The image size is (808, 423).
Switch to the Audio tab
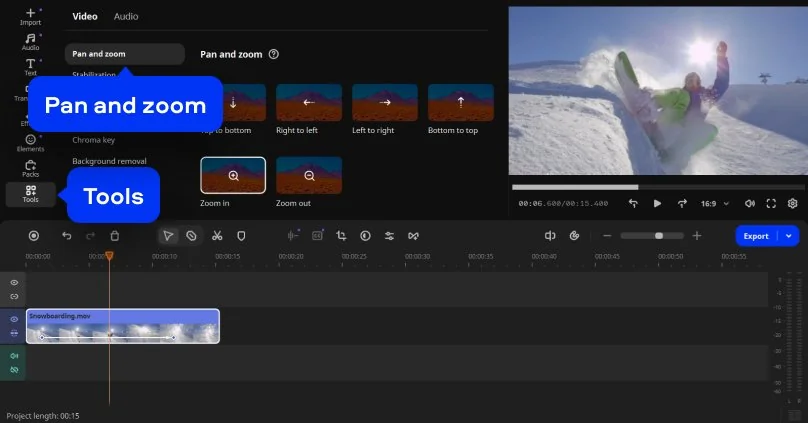pos(126,16)
